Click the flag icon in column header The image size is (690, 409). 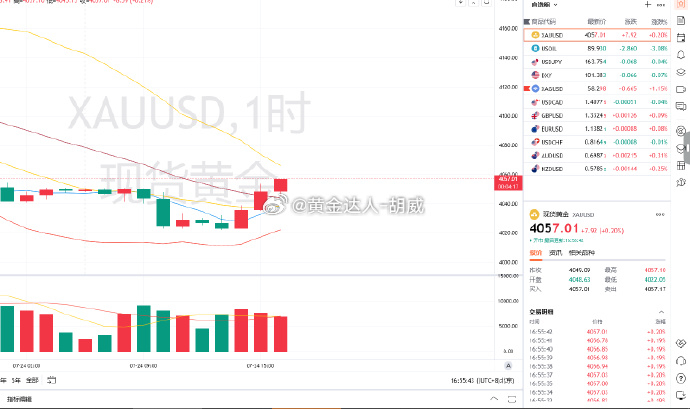[x=527, y=22]
